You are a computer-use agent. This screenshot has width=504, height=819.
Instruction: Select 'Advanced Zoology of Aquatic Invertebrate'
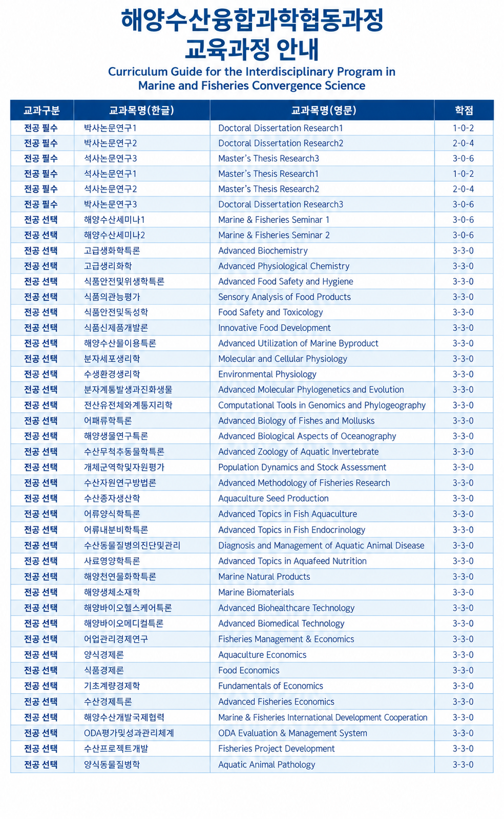tap(299, 452)
